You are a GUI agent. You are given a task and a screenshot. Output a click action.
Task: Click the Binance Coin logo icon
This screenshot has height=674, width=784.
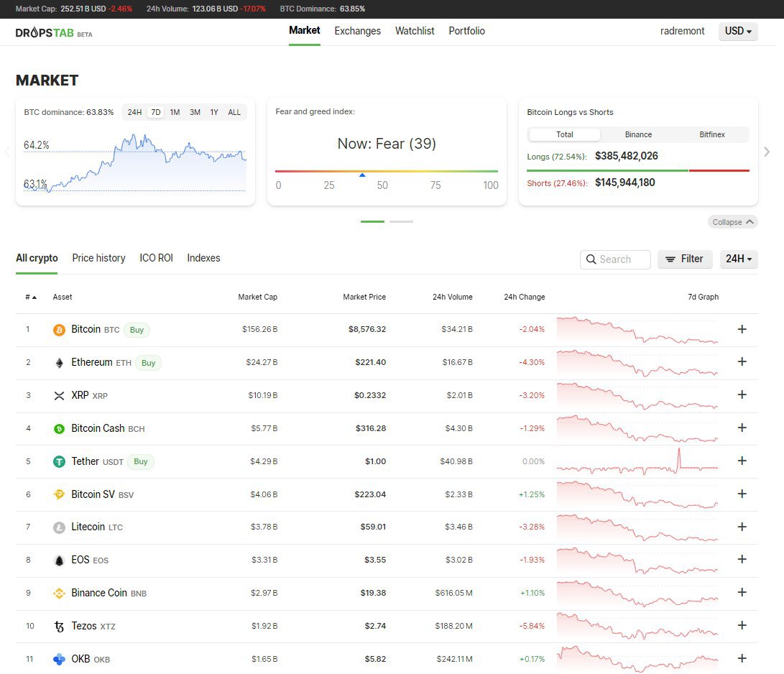pyautogui.click(x=59, y=594)
